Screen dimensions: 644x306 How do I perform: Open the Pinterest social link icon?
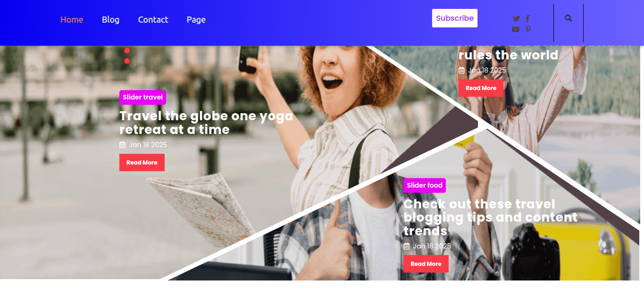pyautogui.click(x=528, y=29)
